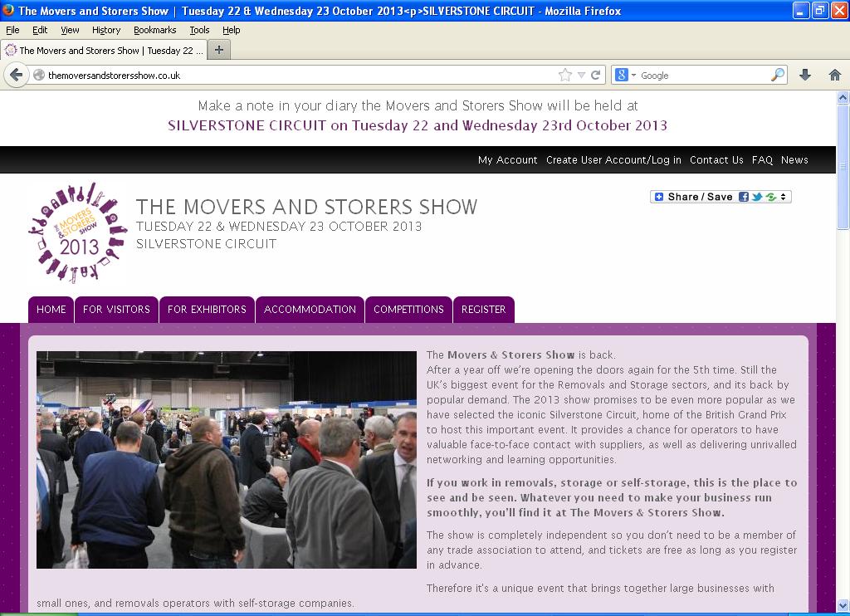Click the tab's favicon icon
This screenshot has height=616, width=850.
(10, 51)
